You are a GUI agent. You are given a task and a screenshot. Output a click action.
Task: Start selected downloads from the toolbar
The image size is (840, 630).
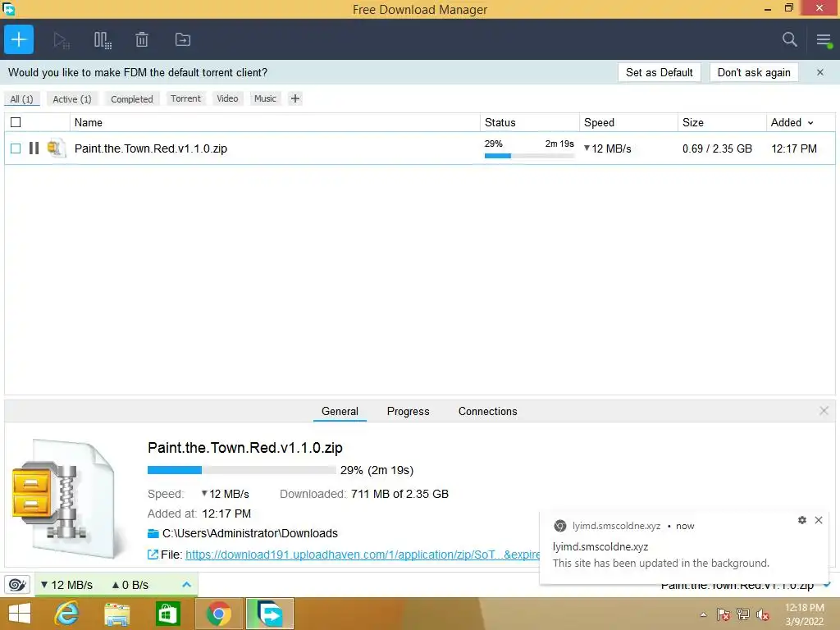tap(61, 40)
